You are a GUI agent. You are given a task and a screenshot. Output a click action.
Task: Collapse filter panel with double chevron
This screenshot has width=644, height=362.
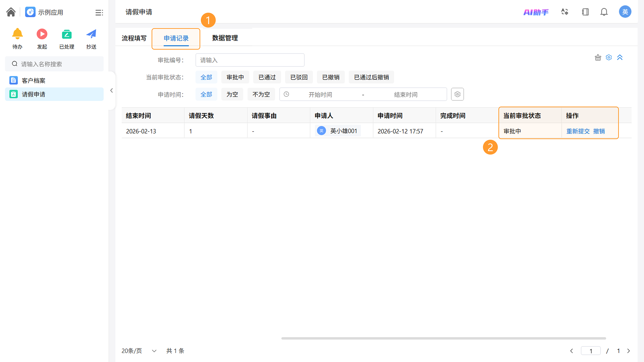pyautogui.click(x=620, y=58)
